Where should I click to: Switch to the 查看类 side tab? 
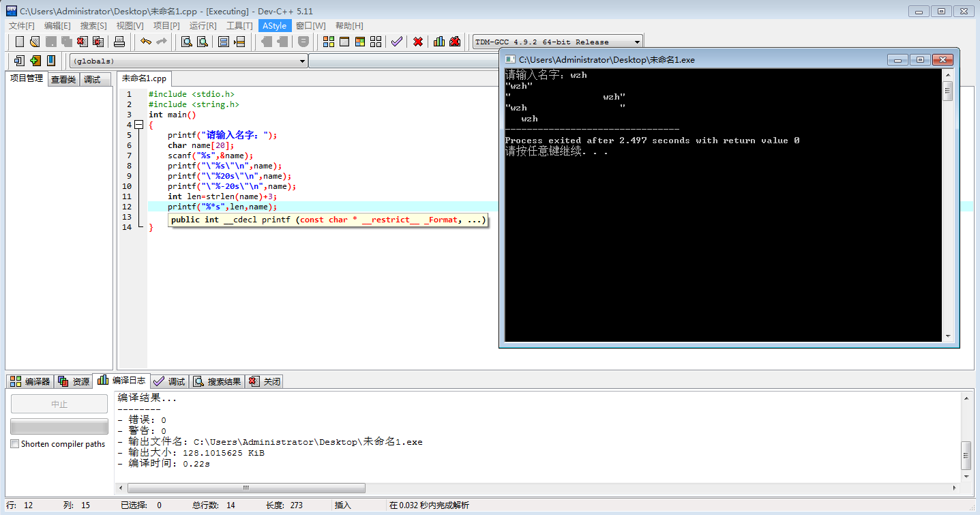pos(63,79)
